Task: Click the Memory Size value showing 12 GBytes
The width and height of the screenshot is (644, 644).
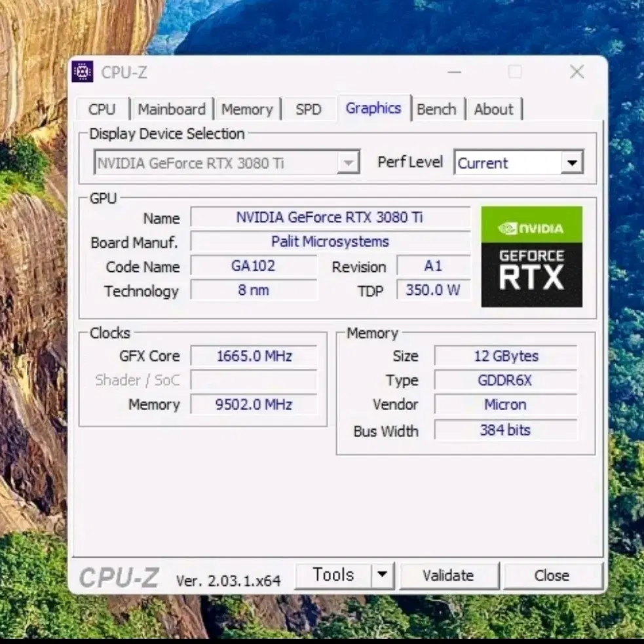Action: point(505,356)
